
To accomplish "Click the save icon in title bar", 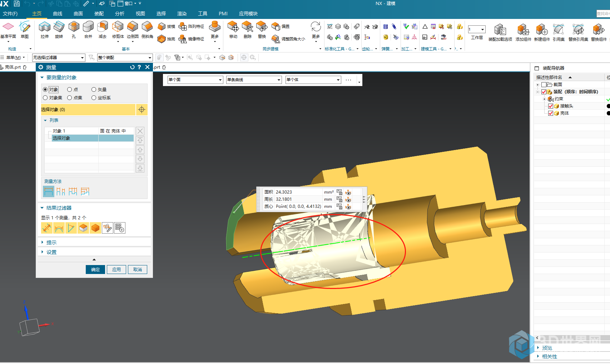I will pos(16,4).
